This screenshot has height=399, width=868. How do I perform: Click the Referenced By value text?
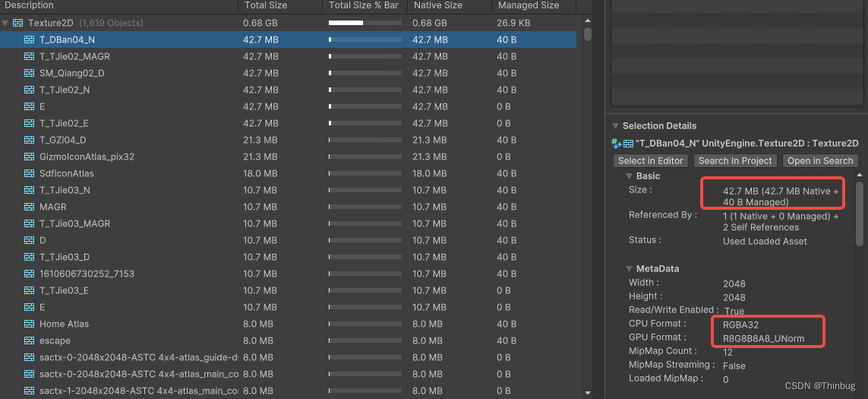[781, 222]
